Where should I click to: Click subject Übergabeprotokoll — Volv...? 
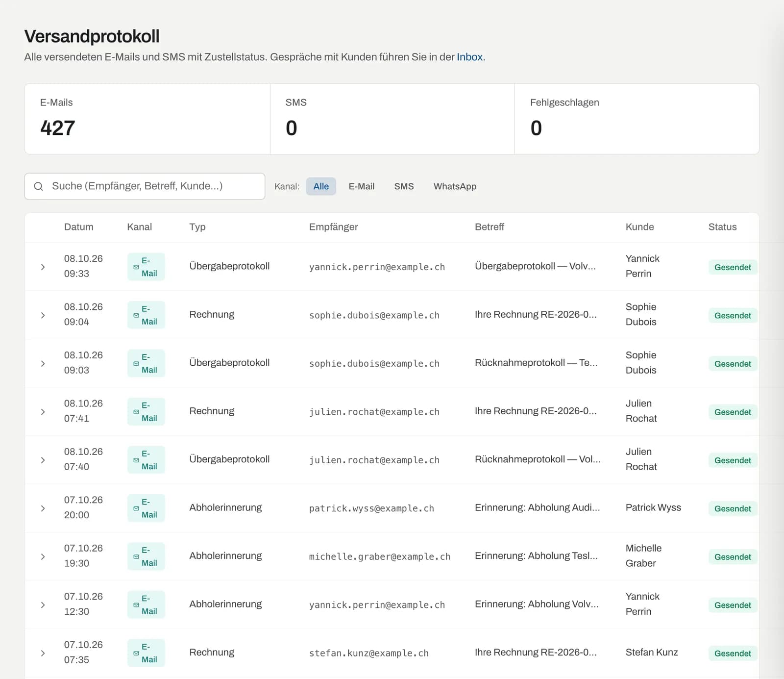(x=535, y=266)
